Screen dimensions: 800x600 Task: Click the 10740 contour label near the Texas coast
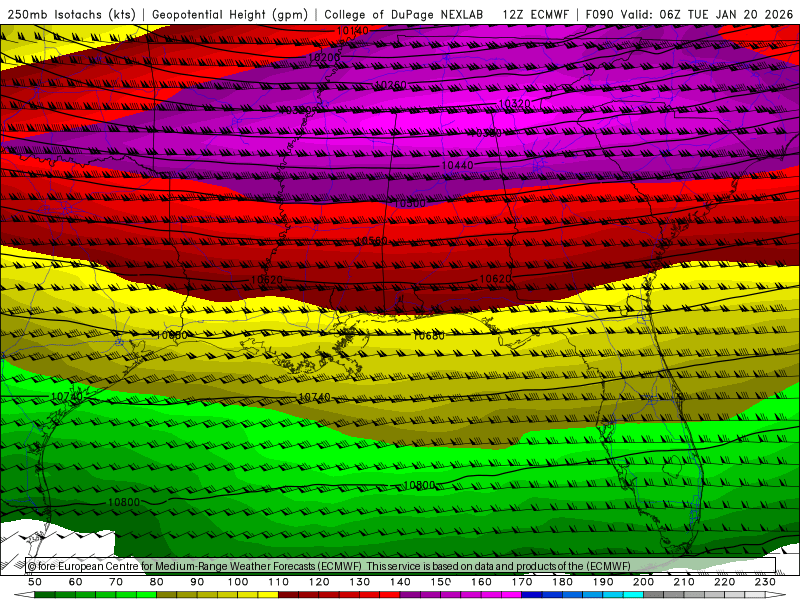click(x=67, y=396)
